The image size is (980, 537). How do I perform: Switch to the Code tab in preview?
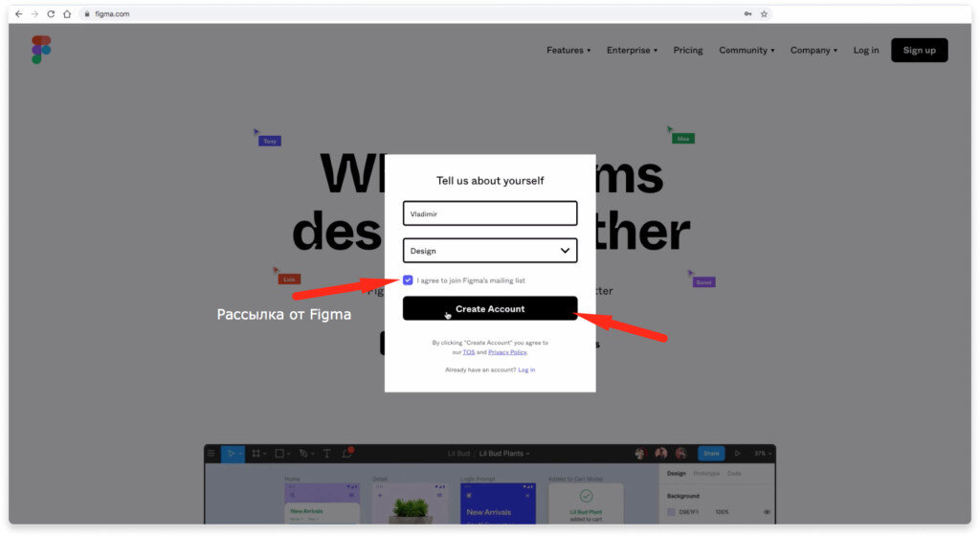[734, 473]
